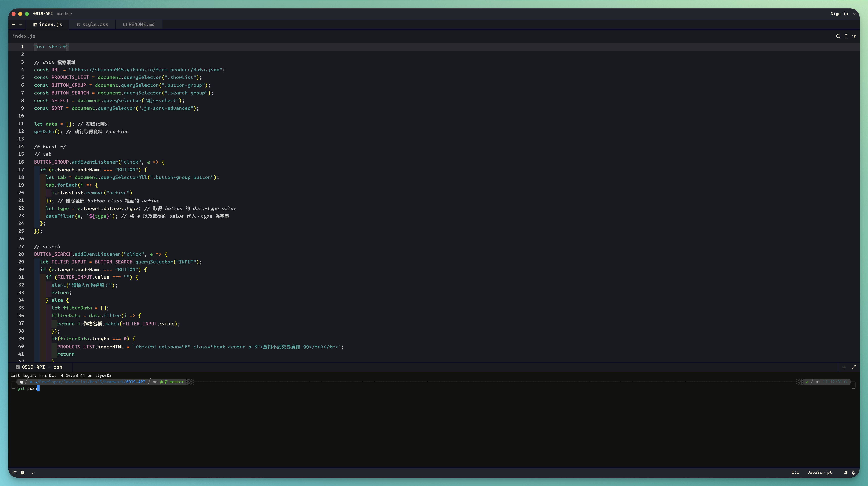Click PRODUCTS_LIST on line 5
The height and width of the screenshot is (486, 868).
pos(70,77)
